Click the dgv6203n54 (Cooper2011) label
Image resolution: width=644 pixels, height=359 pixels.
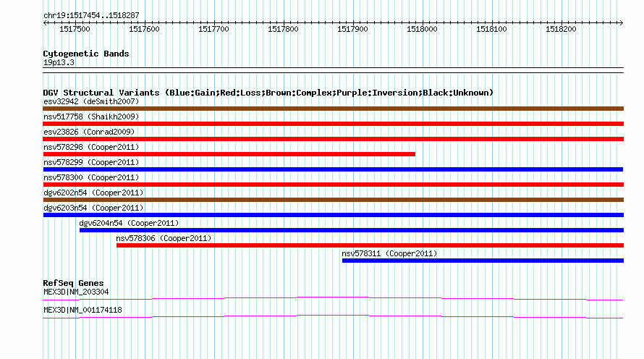[x=93, y=208]
